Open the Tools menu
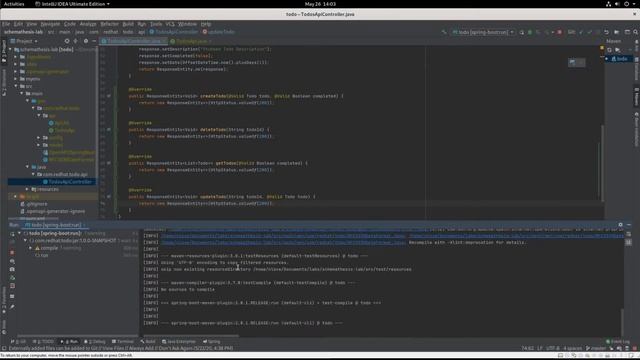 coord(156,24)
